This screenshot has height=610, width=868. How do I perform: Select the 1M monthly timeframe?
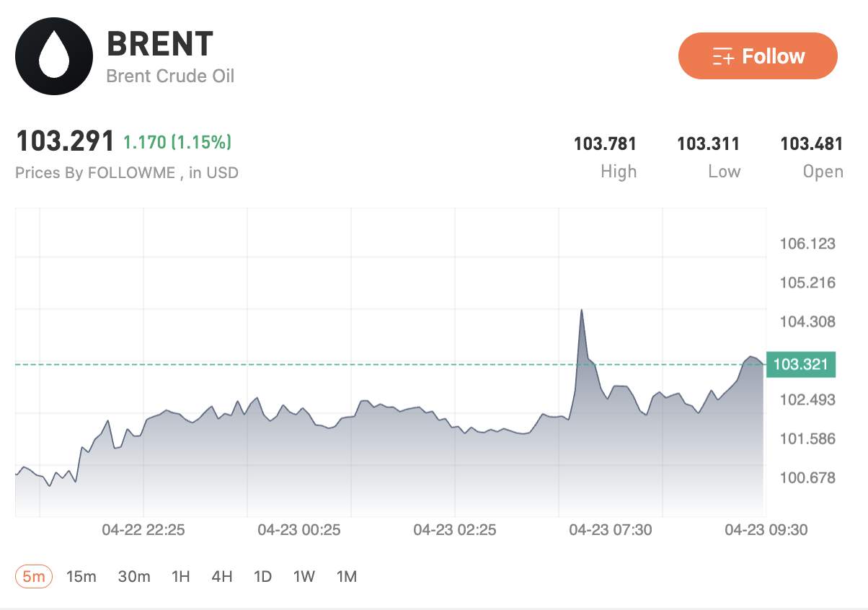click(x=346, y=576)
